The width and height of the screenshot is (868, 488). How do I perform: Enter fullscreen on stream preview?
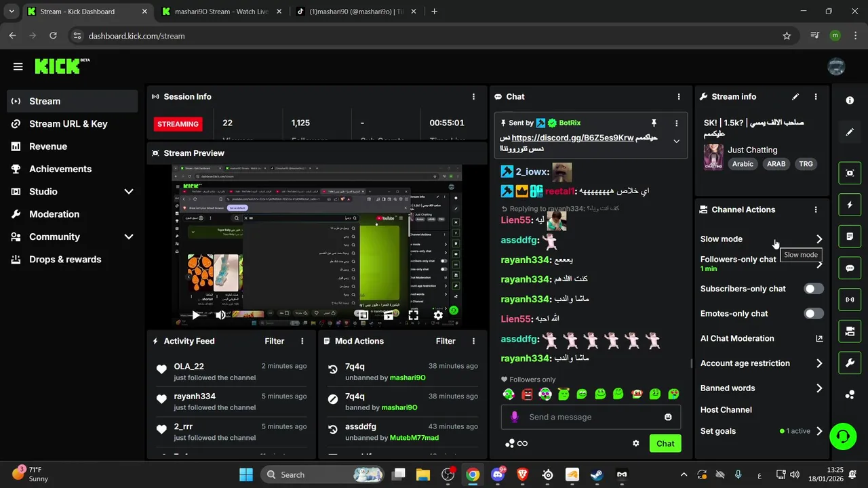(x=413, y=314)
